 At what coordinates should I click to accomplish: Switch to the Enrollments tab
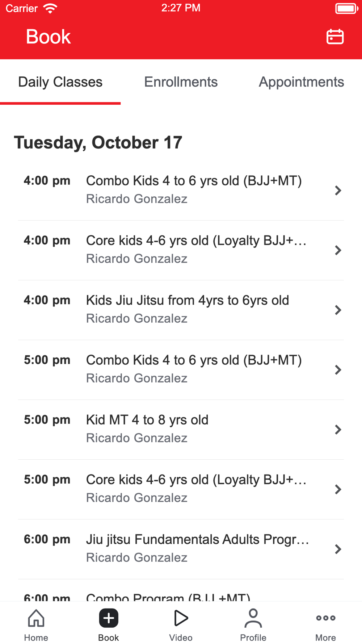click(x=181, y=82)
